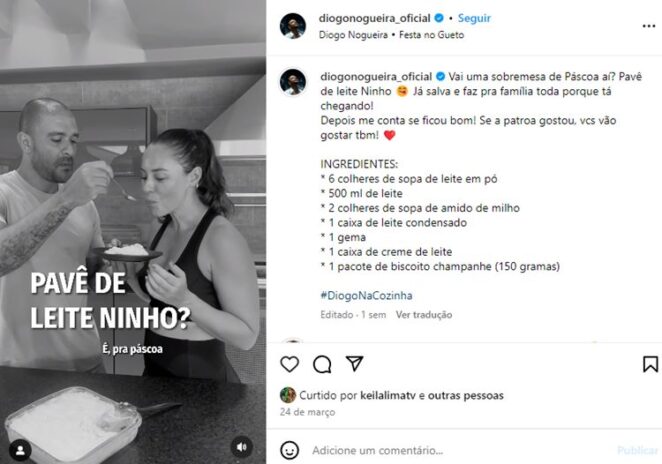Image resolution: width=662 pixels, height=464 pixels.
Task: Open more options three-dot menu
Action: click(648, 26)
